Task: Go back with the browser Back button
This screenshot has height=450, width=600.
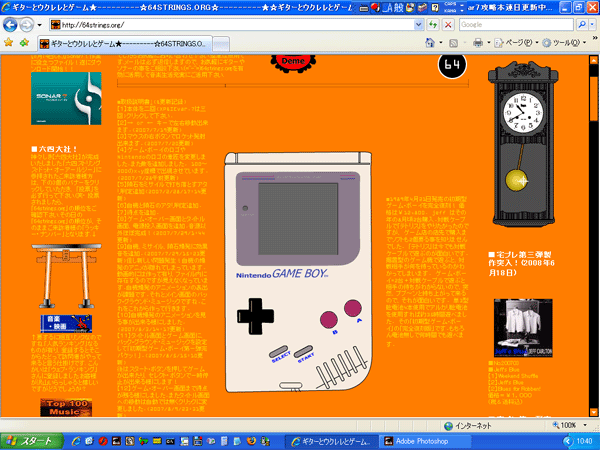Action: [x=10, y=25]
